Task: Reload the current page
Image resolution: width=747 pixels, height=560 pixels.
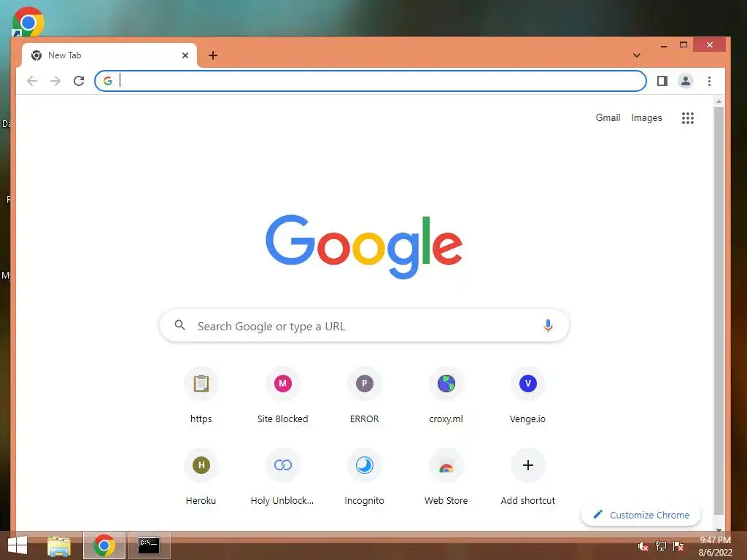Action: (79, 81)
